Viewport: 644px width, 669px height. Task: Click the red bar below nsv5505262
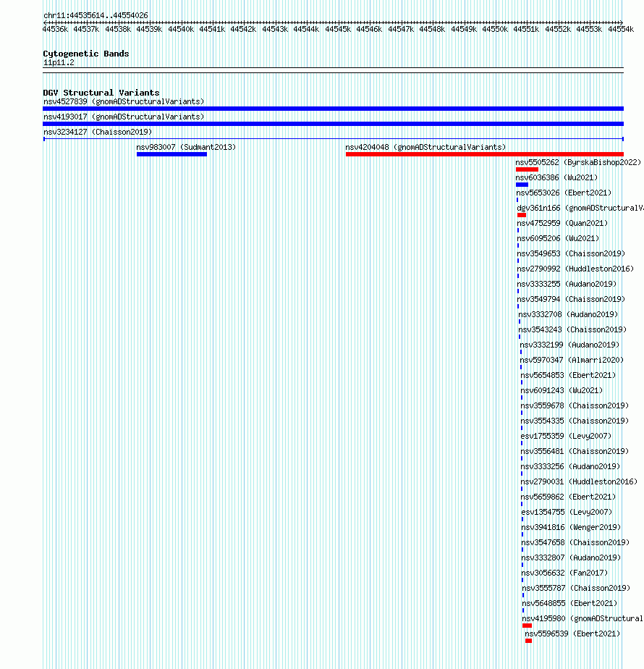(528, 169)
